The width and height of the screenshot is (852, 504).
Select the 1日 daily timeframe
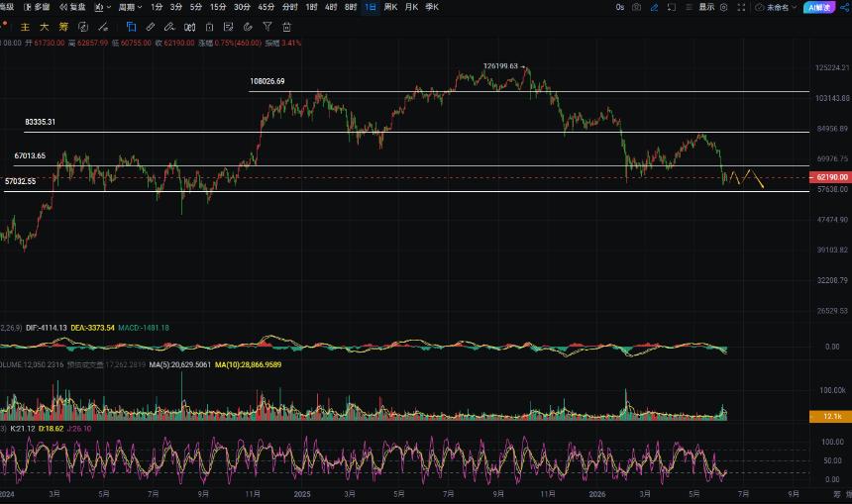[x=371, y=7]
